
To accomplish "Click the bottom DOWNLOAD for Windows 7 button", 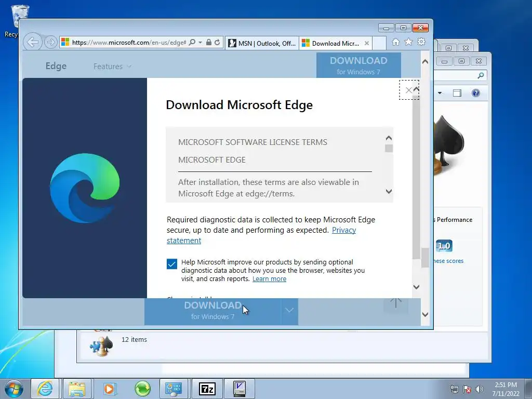I will 212,311.
